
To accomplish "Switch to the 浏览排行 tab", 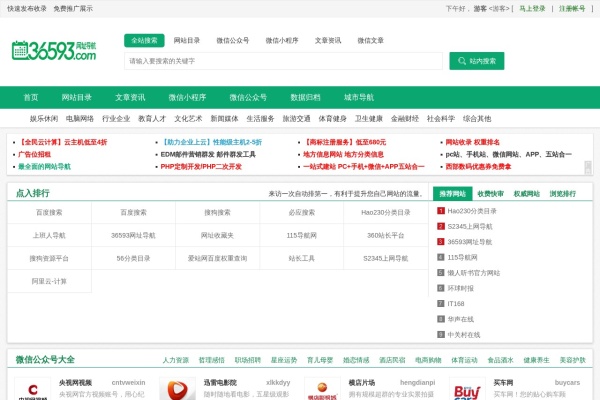I will tap(563, 194).
